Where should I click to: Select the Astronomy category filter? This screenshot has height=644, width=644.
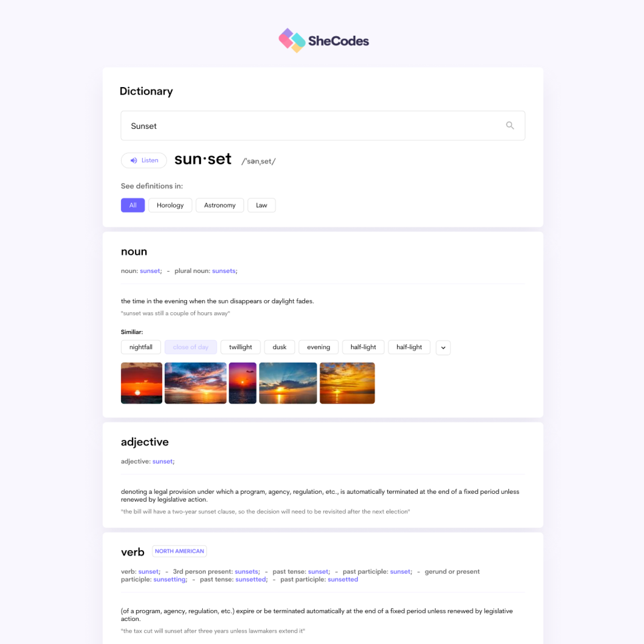[x=219, y=205]
